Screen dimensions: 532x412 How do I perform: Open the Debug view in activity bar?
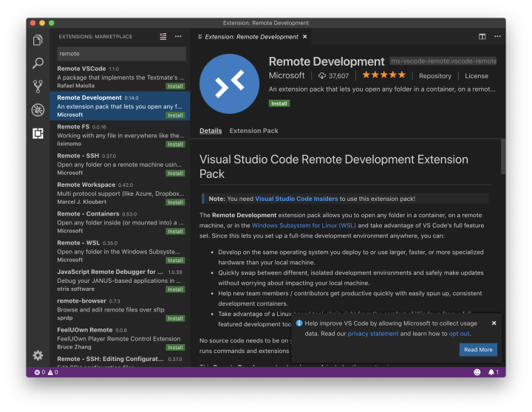(x=38, y=110)
